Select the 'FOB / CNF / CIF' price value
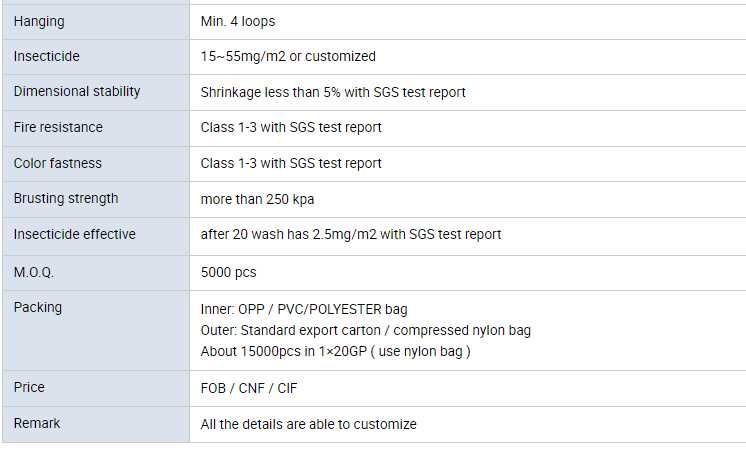The width and height of the screenshot is (746, 452). pos(249,387)
